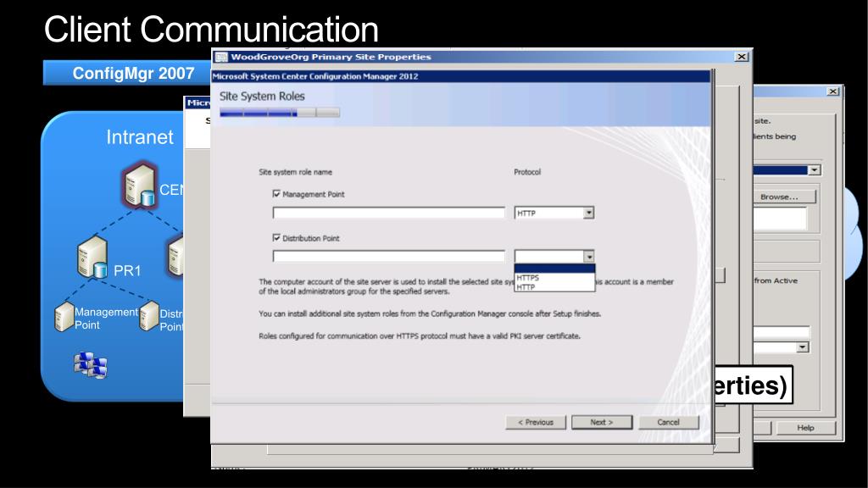Image resolution: width=868 pixels, height=488 pixels.
Task: Click the PR1 primary site server icon
Action: pos(92,257)
